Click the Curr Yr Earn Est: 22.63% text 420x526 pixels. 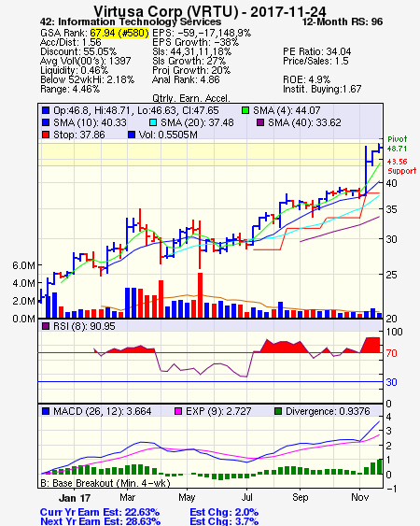coord(100,513)
